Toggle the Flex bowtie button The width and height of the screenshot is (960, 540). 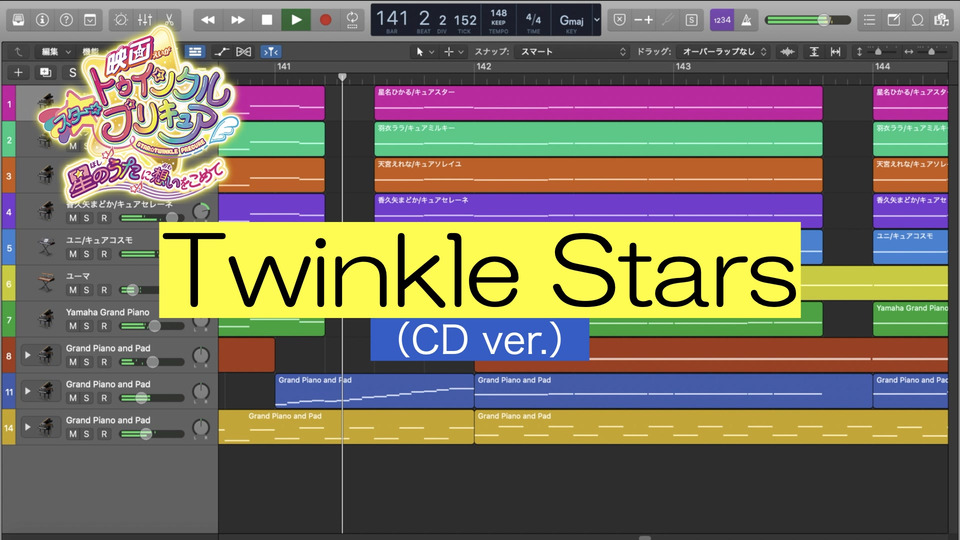click(244, 52)
